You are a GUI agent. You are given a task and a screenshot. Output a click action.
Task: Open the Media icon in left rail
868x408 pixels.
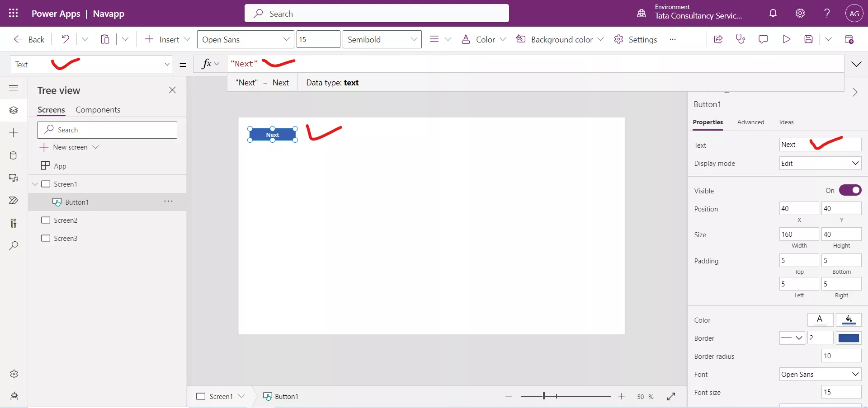tap(14, 178)
